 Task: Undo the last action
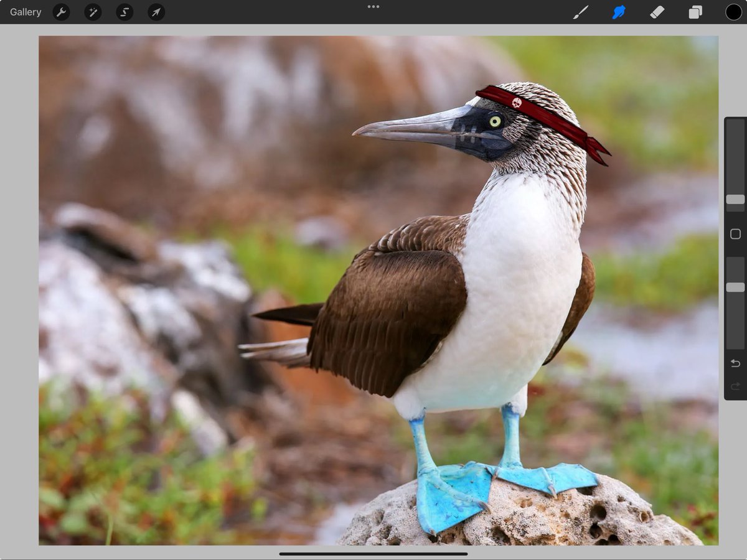pos(735,363)
